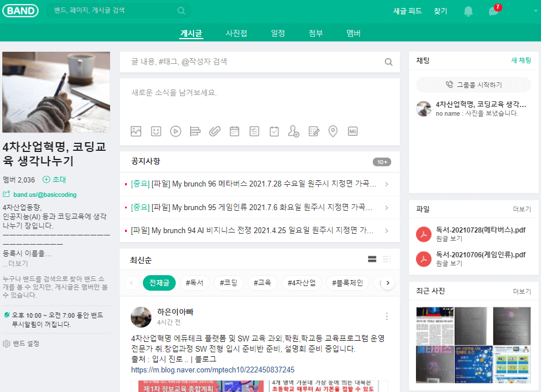Screen dimensions: 541x392
Task: Show next hashtag filters with right arrow
Action: coord(388,283)
